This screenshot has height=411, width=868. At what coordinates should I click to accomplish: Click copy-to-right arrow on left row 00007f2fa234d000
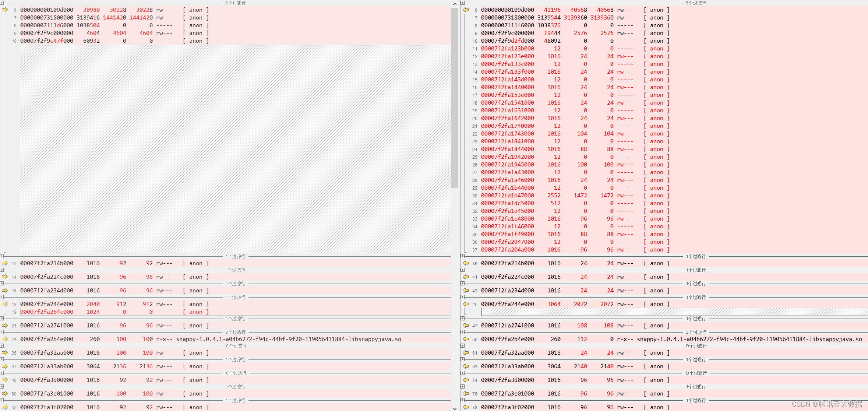pos(5,291)
